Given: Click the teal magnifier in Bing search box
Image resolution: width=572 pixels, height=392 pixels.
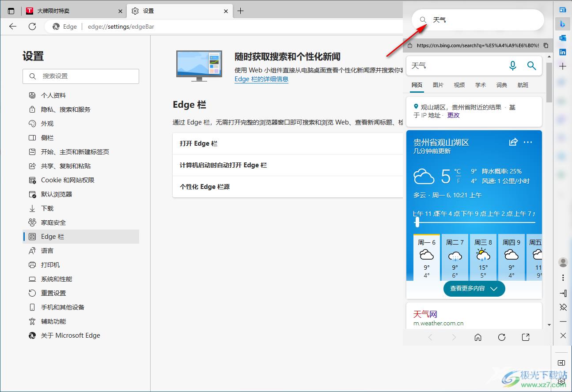Looking at the screenshot, I should click(532, 66).
